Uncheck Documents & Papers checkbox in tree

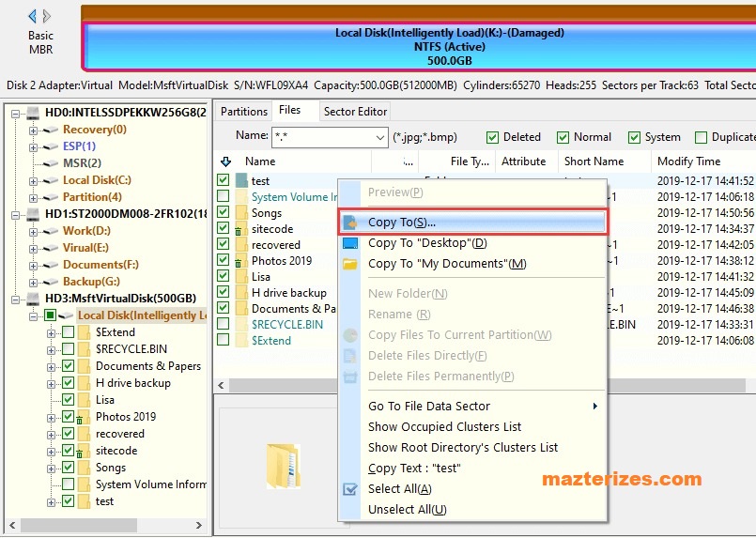pos(68,365)
